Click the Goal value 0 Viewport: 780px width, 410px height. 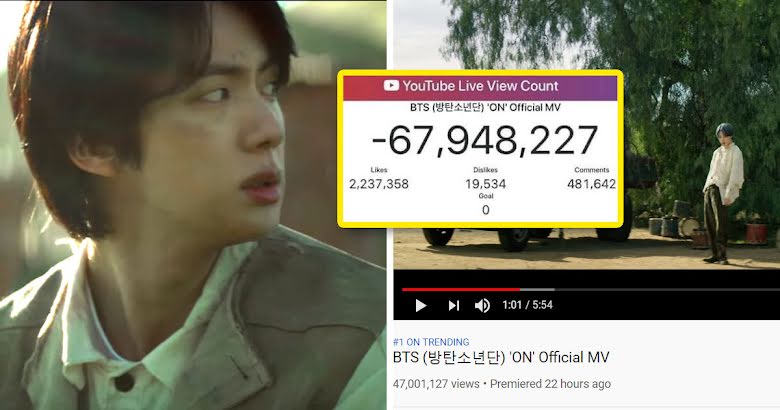[486, 210]
